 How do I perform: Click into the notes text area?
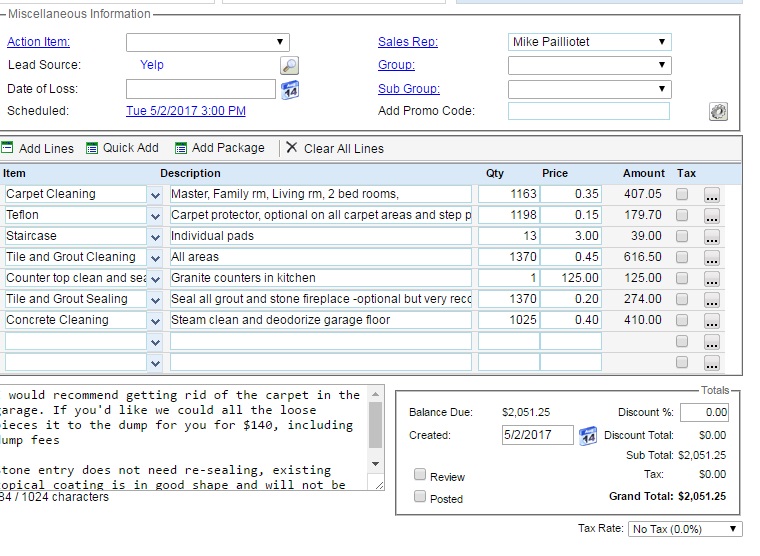point(184,437)
